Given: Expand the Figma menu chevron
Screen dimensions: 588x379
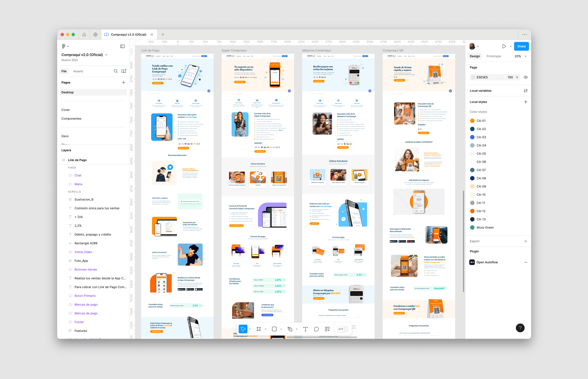Looking at the screenshot, I should 68,46.
